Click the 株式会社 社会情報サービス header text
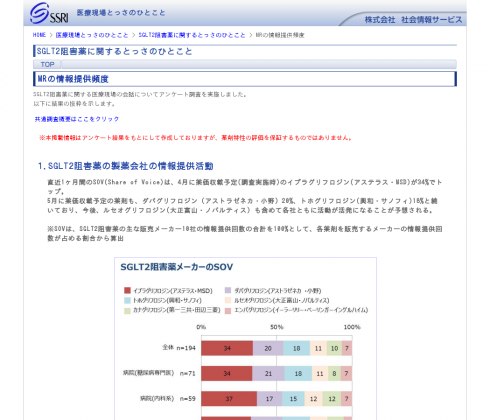 tap(413, 20)
